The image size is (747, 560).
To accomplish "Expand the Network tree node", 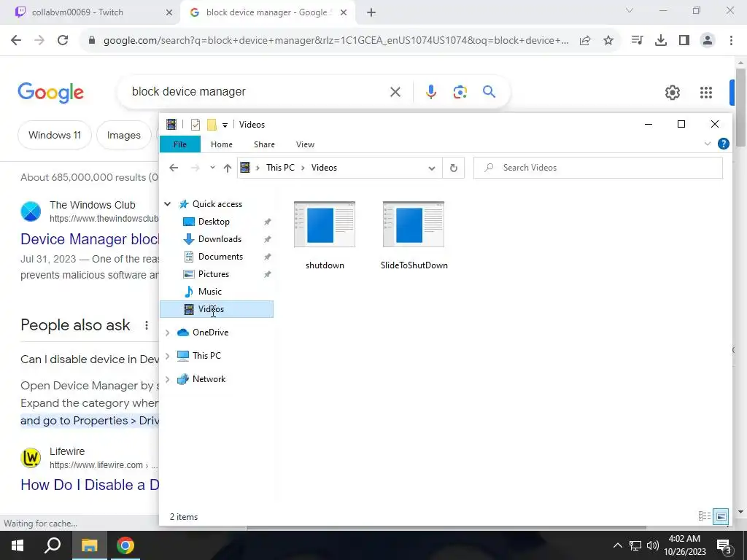I will [167, 379].
